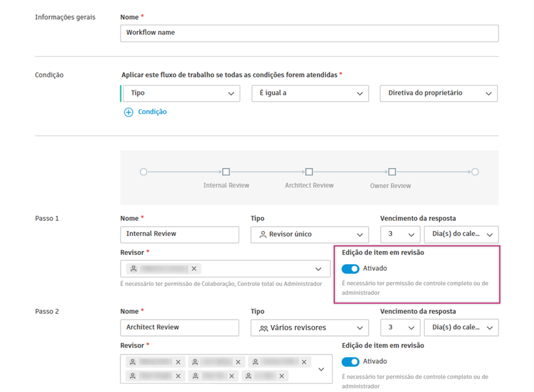This screenshot has height=392, width=534.
Task: Remove the first reviewer in Passo 2
Action: (178, 362)
